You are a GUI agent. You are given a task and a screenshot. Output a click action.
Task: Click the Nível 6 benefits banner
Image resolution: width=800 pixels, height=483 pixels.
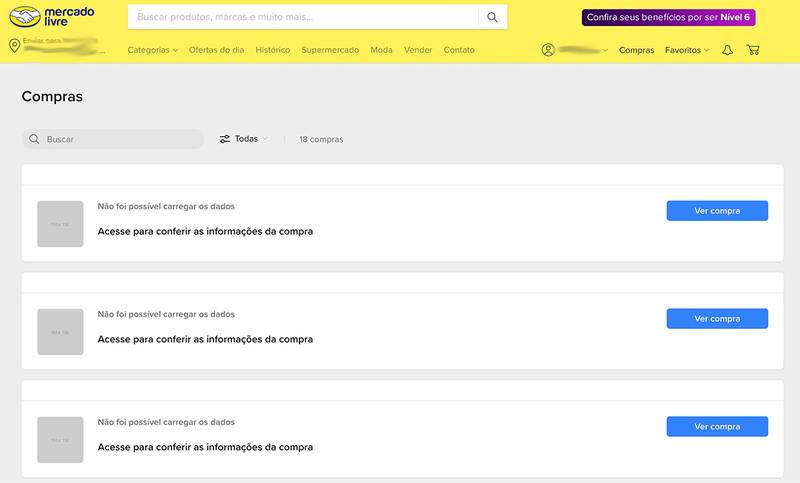[x=668, y=17]
